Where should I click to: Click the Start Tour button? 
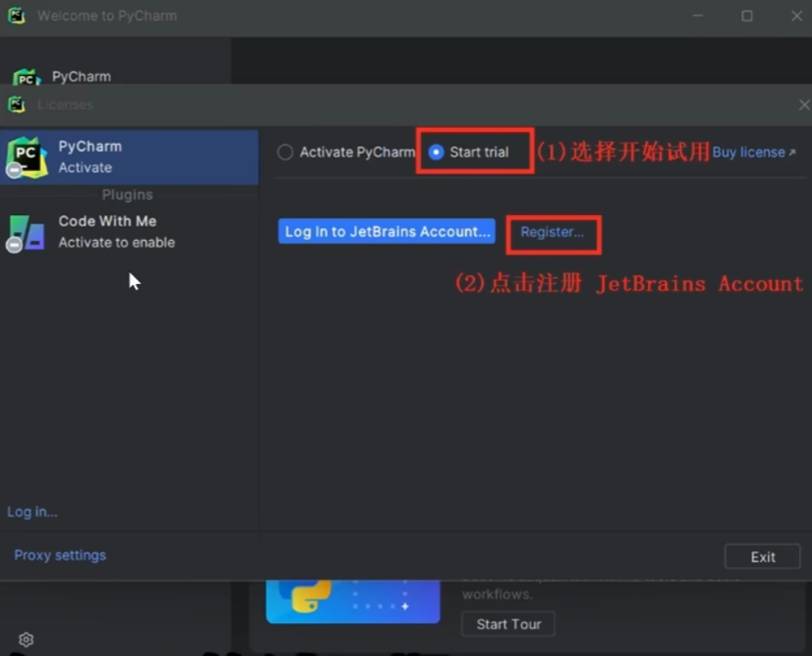click(508, 624)
